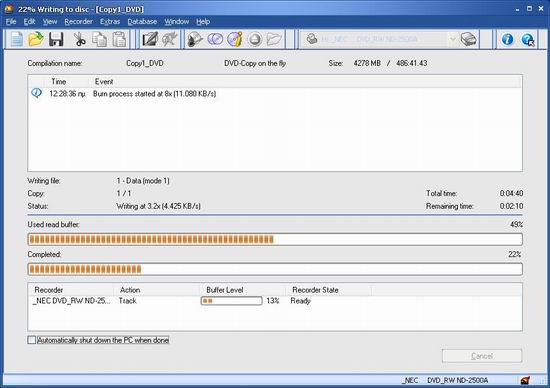The image size is (550, 388).
Task: Click the 22% completed value
Action: [515, 254]
